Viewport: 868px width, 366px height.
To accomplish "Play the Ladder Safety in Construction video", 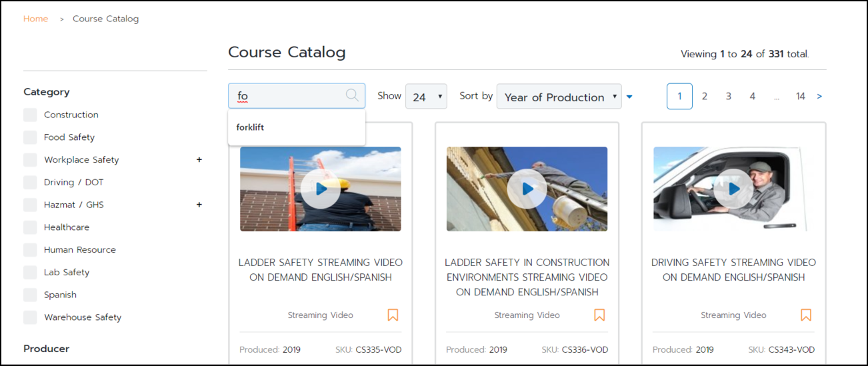I will coord(527,189).
